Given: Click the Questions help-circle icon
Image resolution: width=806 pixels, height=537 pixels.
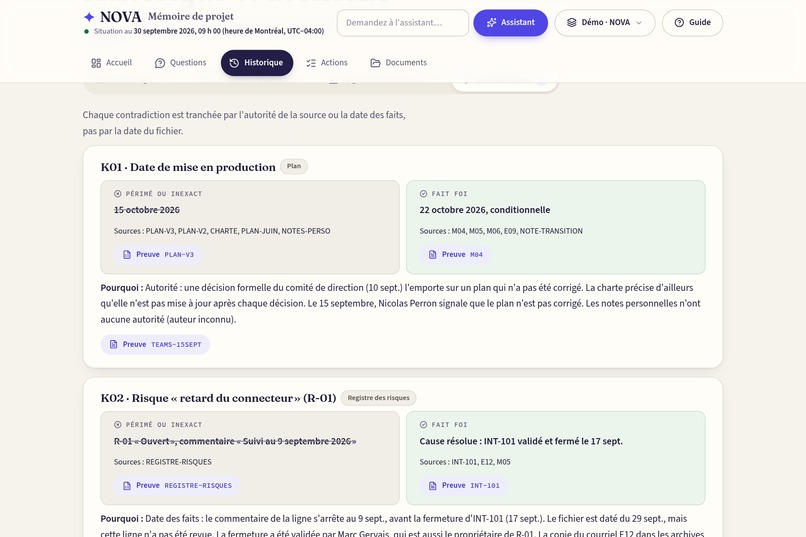Looking at the screenshot, I should click(160, 63).
